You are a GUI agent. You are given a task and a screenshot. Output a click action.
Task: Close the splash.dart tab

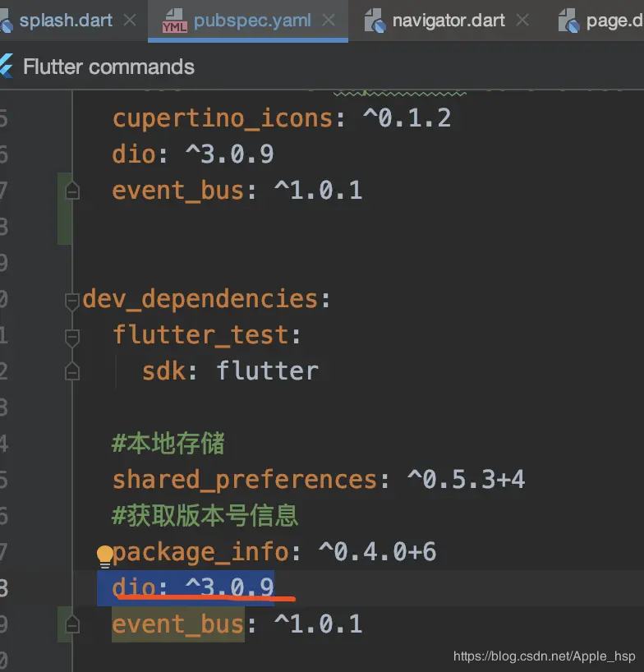tap(130, 21)
